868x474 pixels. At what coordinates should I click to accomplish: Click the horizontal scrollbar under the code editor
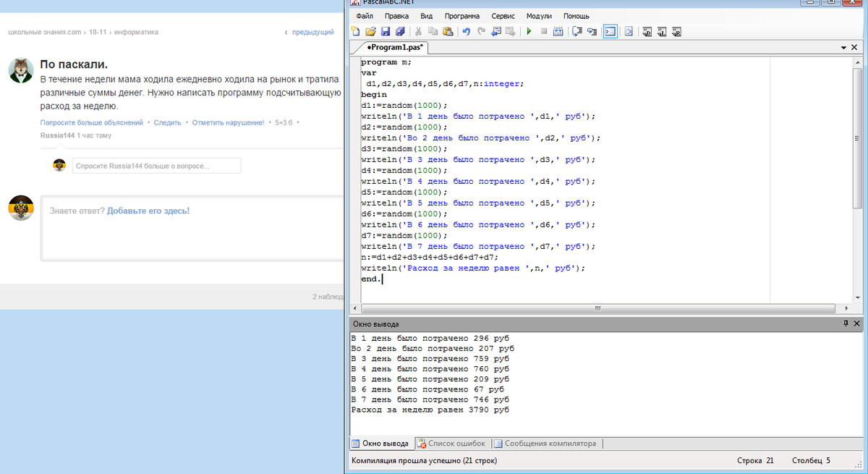[597, 308]
